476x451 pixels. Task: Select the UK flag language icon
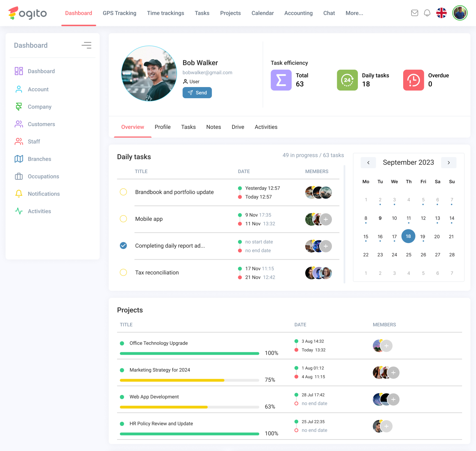point(441,13)
